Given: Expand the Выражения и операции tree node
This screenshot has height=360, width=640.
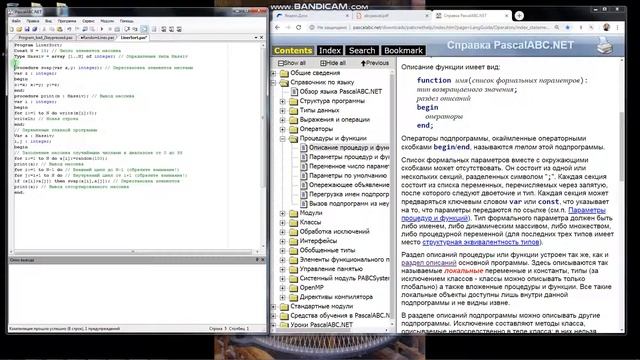Looking at the screenshot, I should [x=282, y=120].
